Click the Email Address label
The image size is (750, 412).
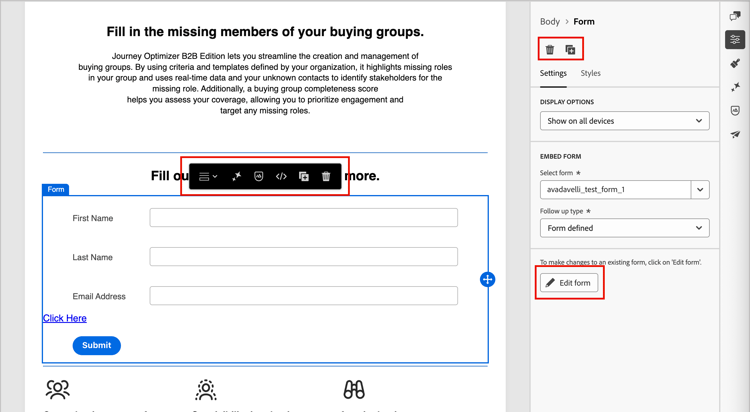tap(99, 297)
